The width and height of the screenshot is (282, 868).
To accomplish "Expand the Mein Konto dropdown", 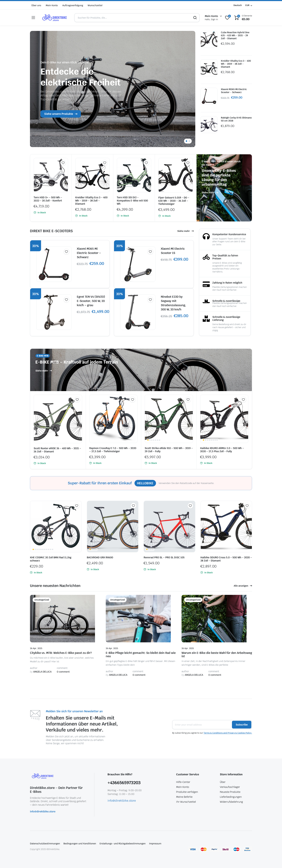I will pos(213,16).
